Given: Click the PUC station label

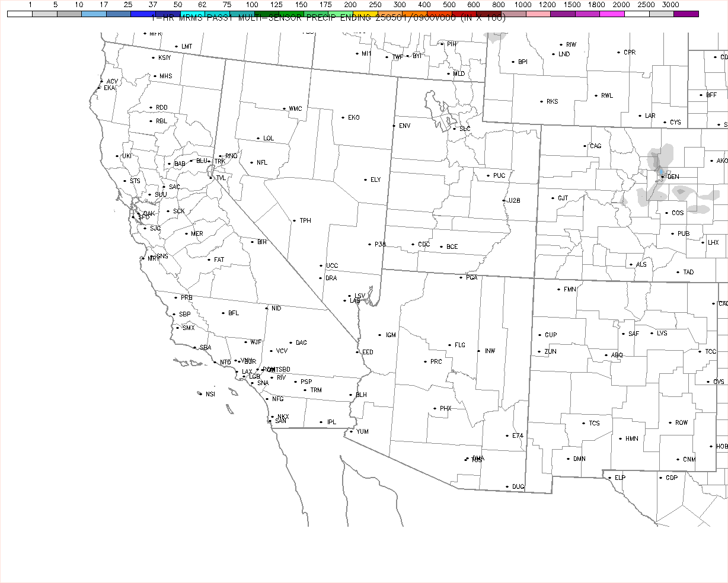Looking at the screenshot, I should click(x=499, y=176).
